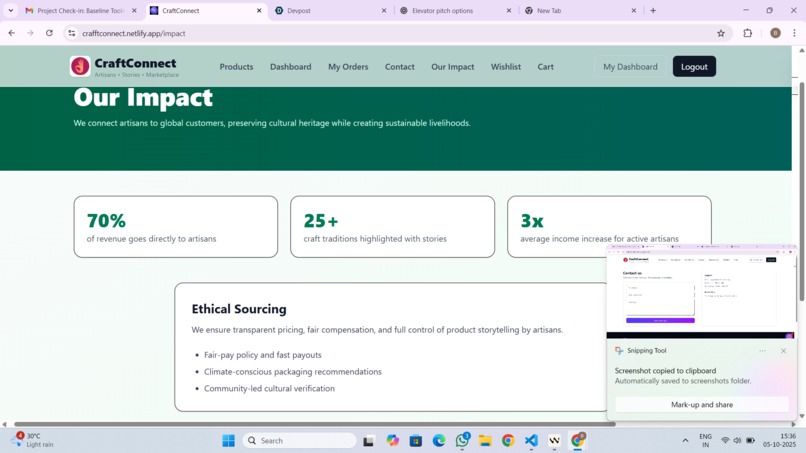This screenshot has height=453, width=806.
Task: Switch to the Devpost tab
Action: pos(330,10)
